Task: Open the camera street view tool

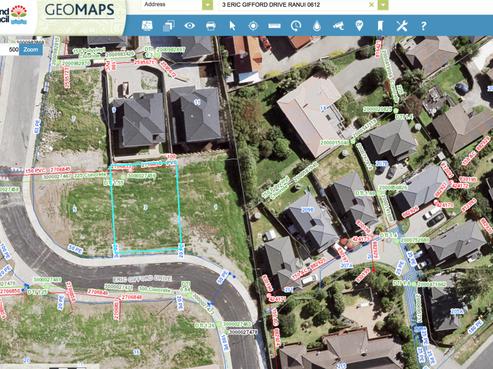Action: click(338, 25)
